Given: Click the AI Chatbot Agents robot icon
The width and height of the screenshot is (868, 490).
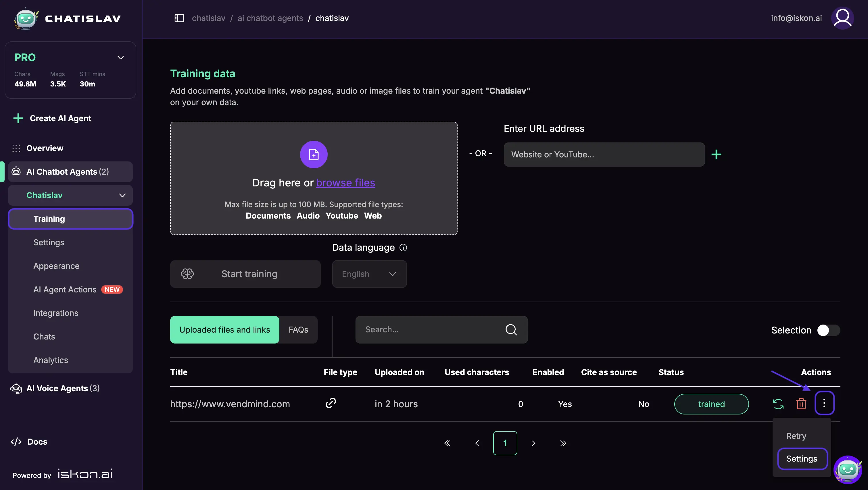Looking at the screenshot, I should (x=16, y=171).
